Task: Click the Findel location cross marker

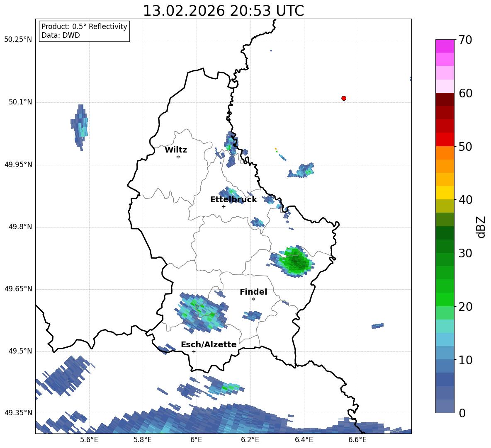Action: pos(253,299)
